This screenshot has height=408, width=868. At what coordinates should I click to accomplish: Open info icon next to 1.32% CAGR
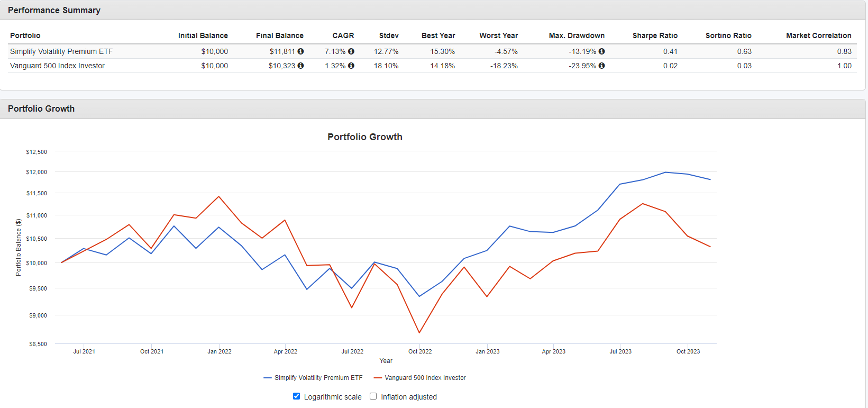(351, 66)
